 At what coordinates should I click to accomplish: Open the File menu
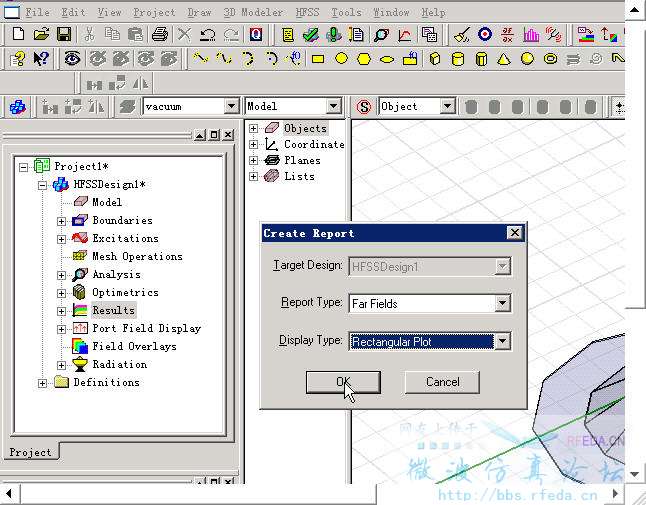pos(38,12)
